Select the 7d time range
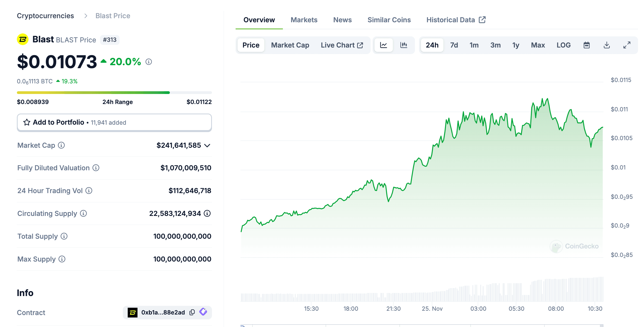This screenshot has width=644, height=327. point(454,45)
